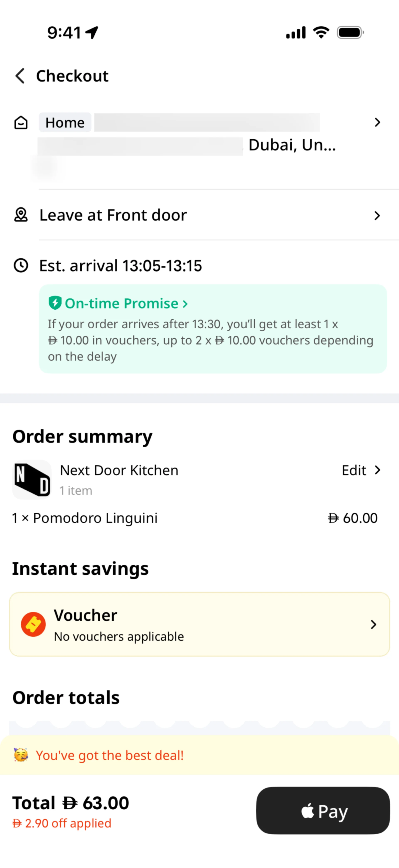
Task: Open the On-time Promise details link
Action: click(x=126, y=304)
